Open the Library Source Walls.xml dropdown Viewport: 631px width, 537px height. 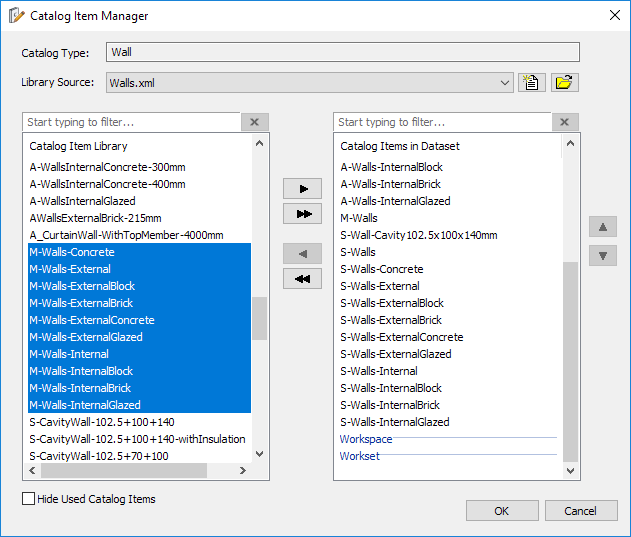point(309,83)
